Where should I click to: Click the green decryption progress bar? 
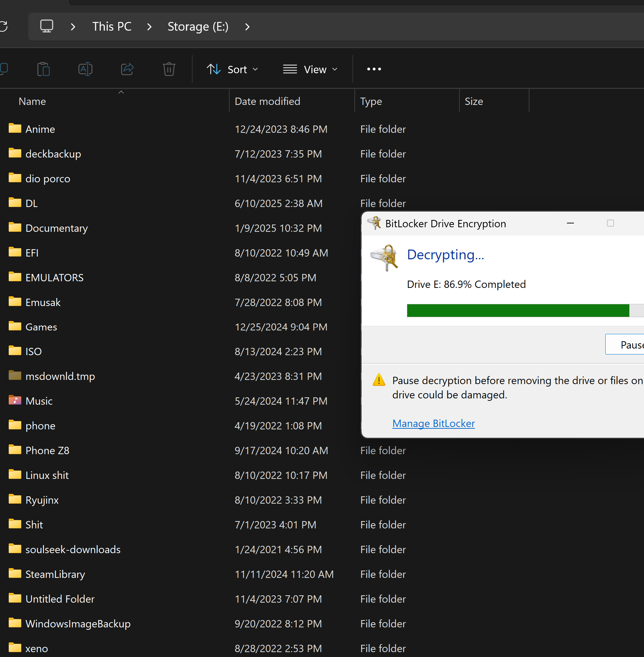point(518,310)
